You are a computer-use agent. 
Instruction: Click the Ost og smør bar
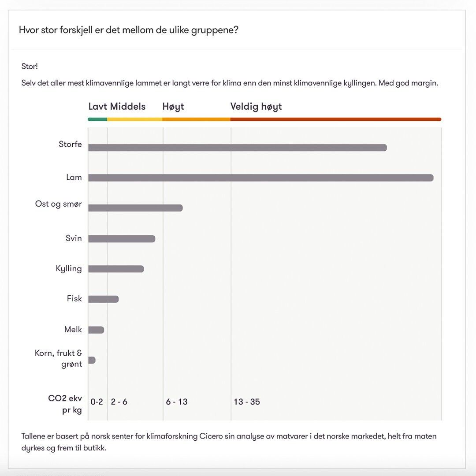pyautogui.click(x=135, y=208)
